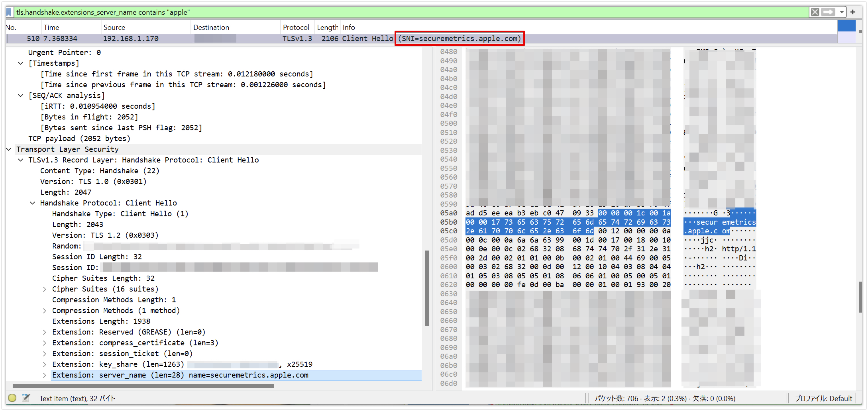Select Extensions Length: 1938
This screenshot has width=868, height=411.
pyautogui.click(x=101, y=321)
